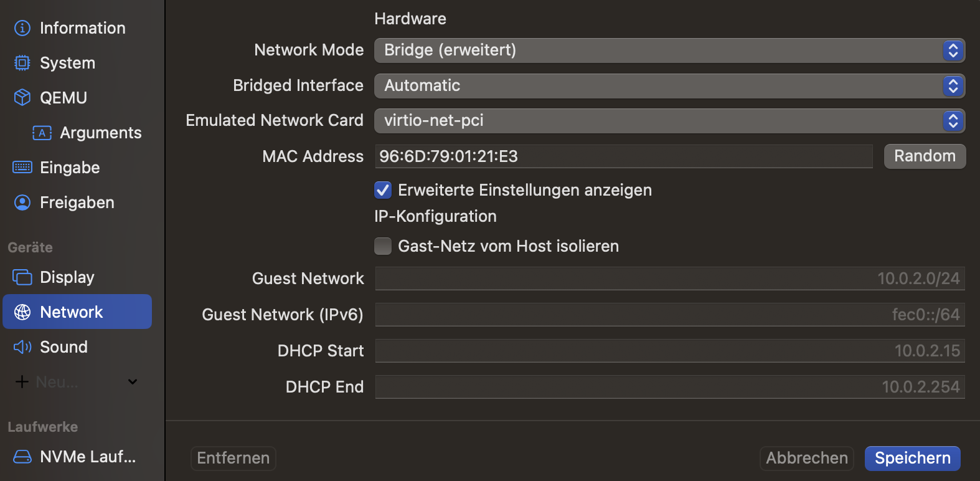The width and height of the screenshot is (980, 481).
Task: Open the Network Mode dropdown
Action: point(669,50)
